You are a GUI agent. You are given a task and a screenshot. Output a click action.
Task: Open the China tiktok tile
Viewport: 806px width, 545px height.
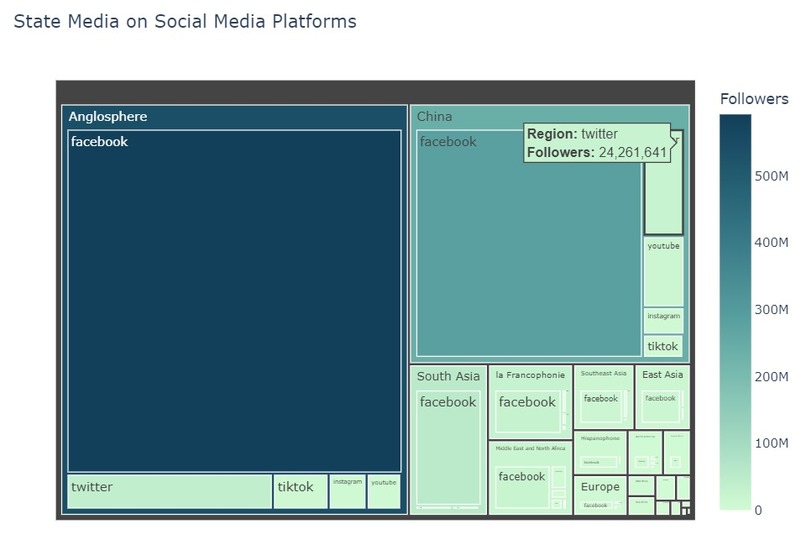pyautogui.click(x=664, y=346)
